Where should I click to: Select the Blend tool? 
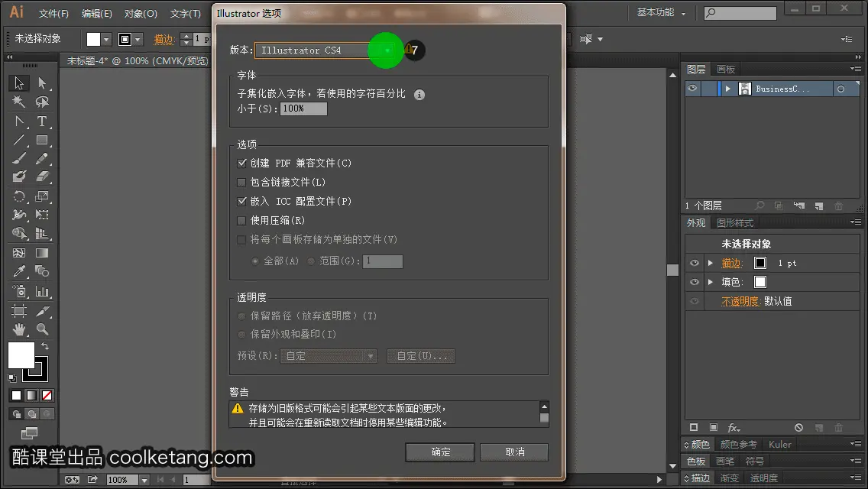pos(42,271)
